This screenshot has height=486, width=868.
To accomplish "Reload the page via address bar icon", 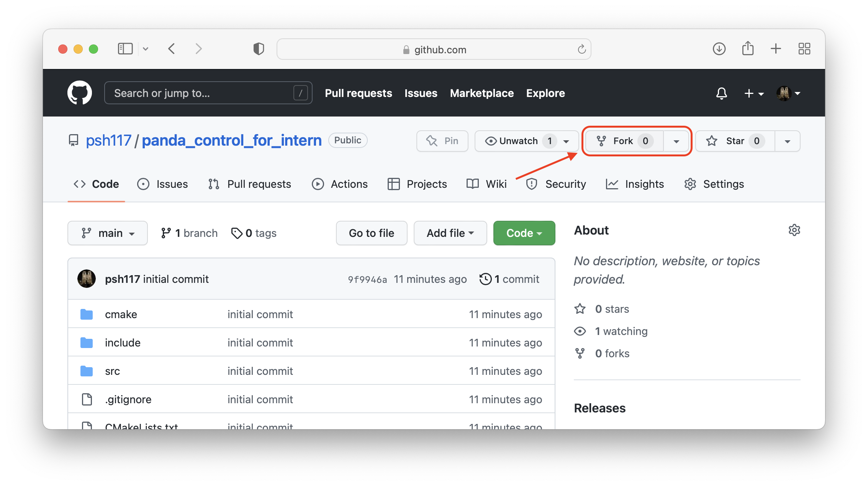I will pos(581,49).
